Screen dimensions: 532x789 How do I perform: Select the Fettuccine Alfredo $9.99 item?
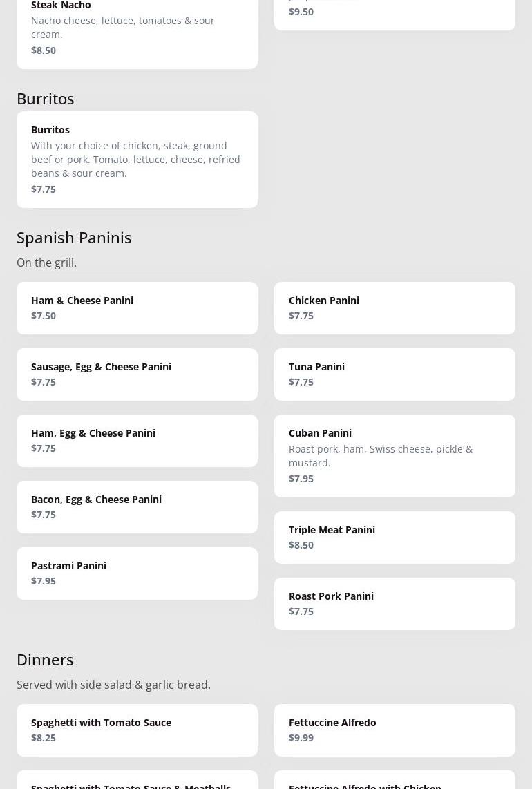pos(395,730)
